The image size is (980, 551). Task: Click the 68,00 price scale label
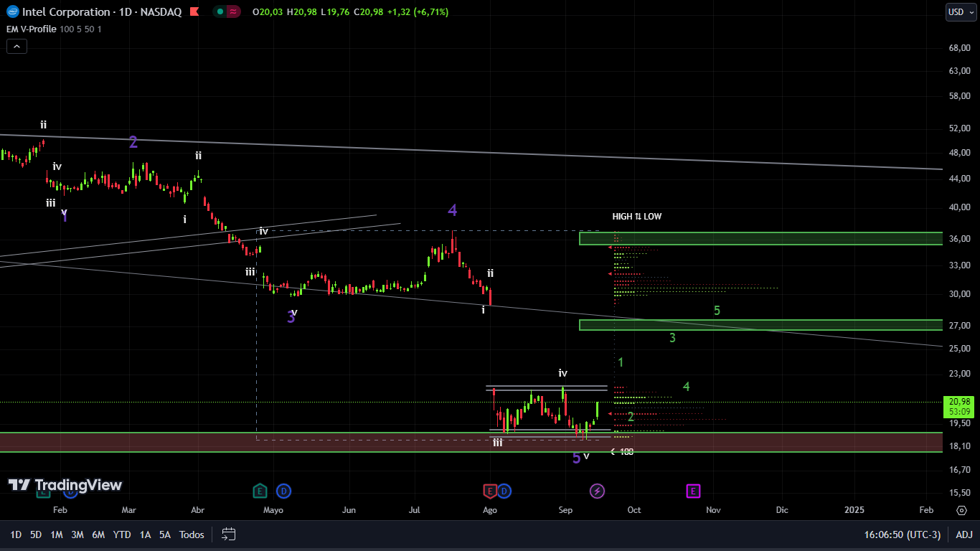pyautogui.click(x=959, y=48)
